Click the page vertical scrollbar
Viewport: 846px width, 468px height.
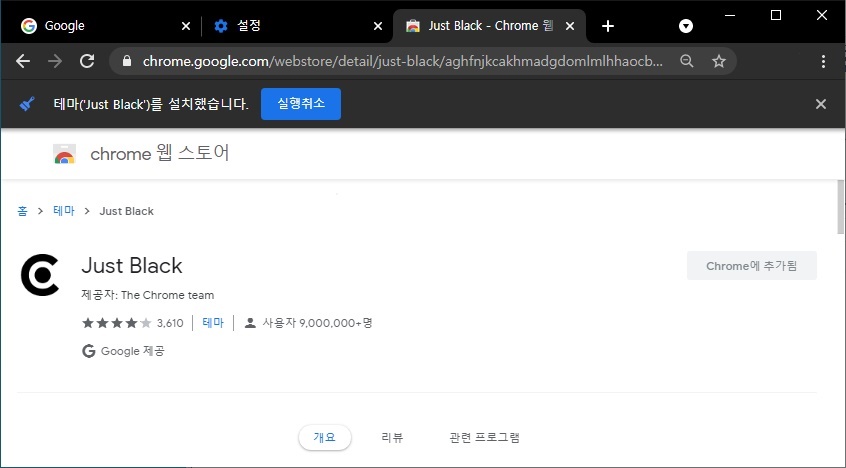[841, 207]
